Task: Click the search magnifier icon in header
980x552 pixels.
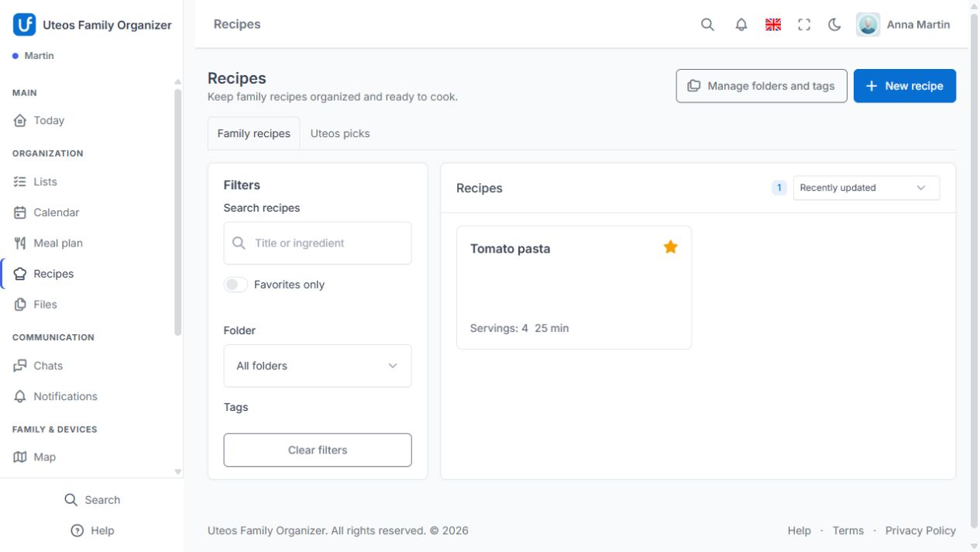Action: 707,25
